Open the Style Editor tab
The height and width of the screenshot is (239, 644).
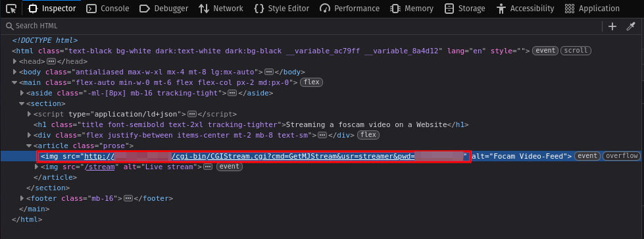pyautogui.click(x=282, y=8)
